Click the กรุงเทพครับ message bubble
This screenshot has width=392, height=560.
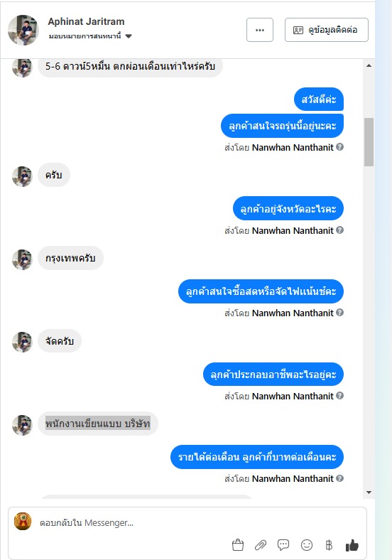71,258
